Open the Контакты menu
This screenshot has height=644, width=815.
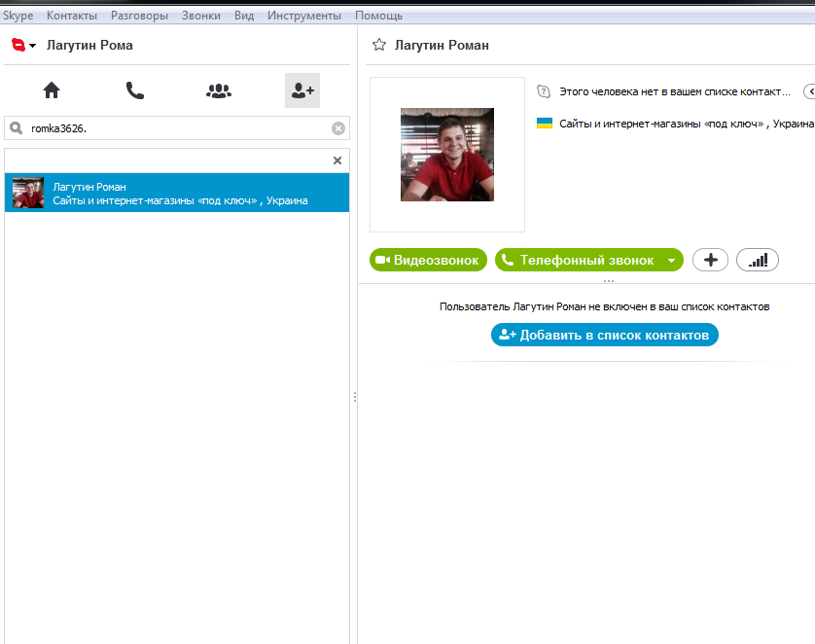(72, 16)
